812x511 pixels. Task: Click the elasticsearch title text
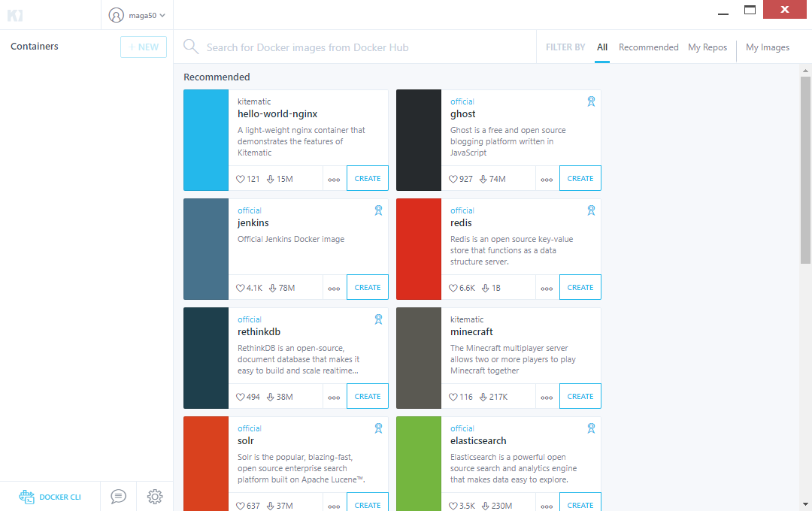(x=478, y=440)
